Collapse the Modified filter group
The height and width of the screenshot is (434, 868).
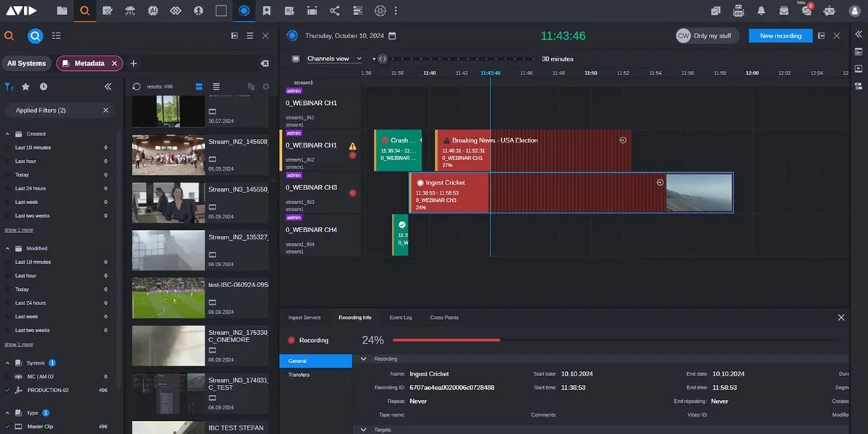click(8, 248)
